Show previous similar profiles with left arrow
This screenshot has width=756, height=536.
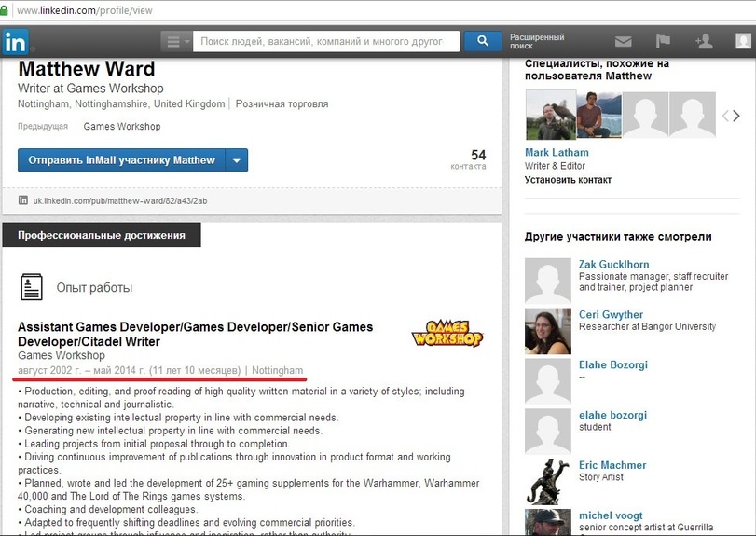pyautogui.click(x=725, y=116)
